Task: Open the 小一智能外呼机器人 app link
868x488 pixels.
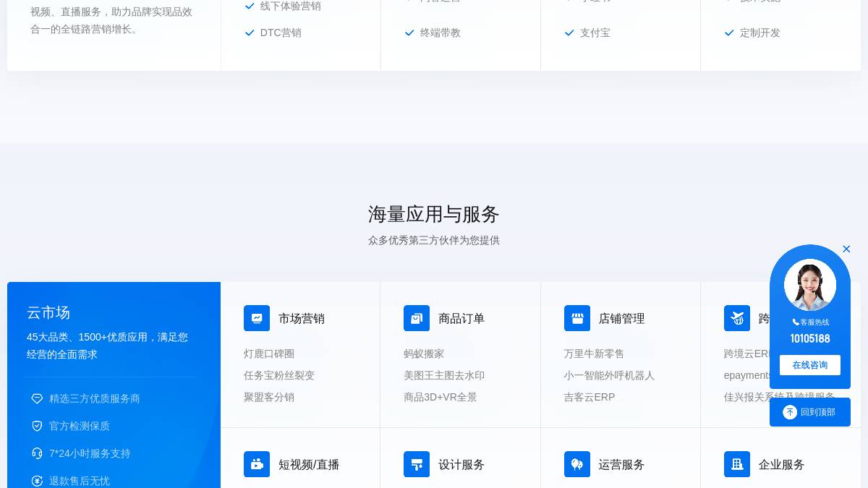Action: pos(609,375)
